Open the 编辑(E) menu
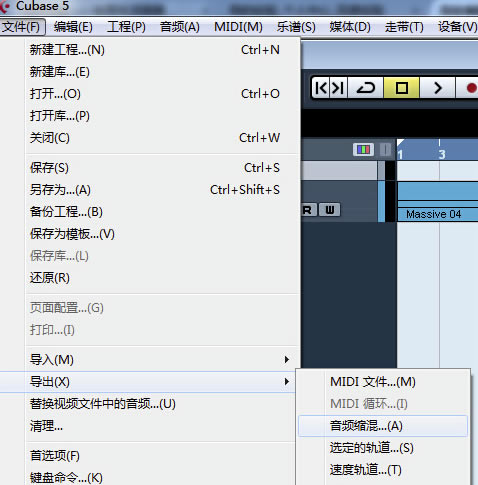Image resolution: width=478 pixels, height=485 pixels. pyautogui.click(x=73, y=27)
